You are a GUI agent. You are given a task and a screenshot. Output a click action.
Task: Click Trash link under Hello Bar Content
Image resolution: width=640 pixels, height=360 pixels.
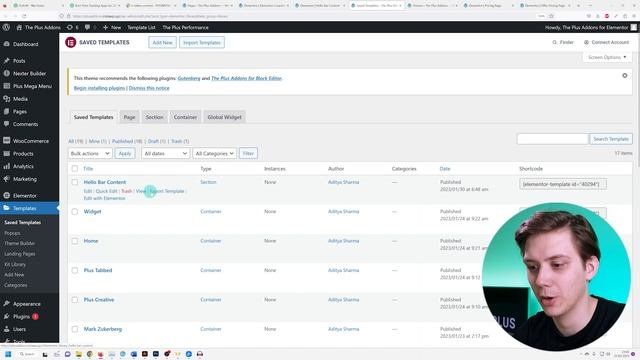[x=127, y=191]
